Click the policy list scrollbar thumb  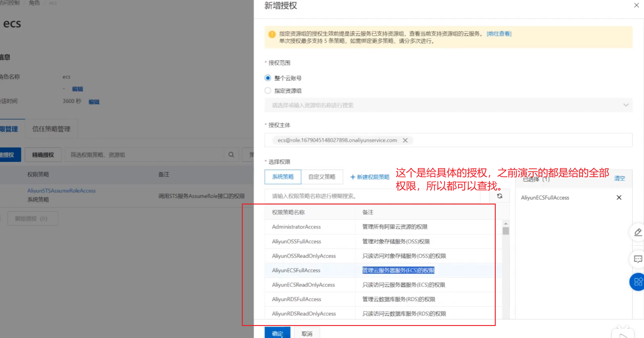(506, 231)
